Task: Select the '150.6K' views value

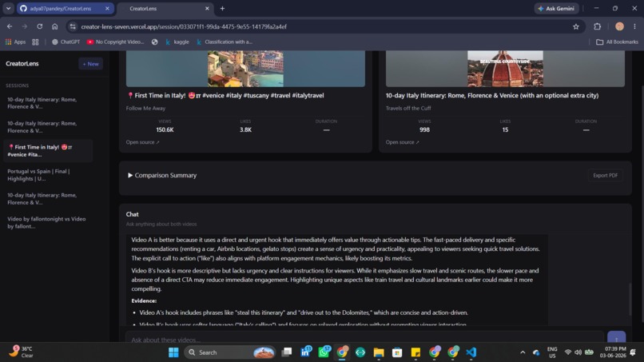Action: point(165,129)
